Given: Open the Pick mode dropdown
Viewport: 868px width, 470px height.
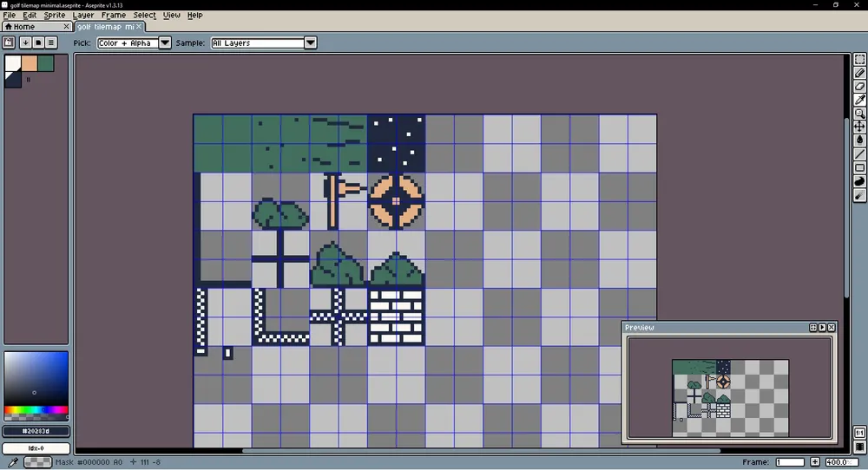Looking at the screenshot, I should [x=134, y=43].
